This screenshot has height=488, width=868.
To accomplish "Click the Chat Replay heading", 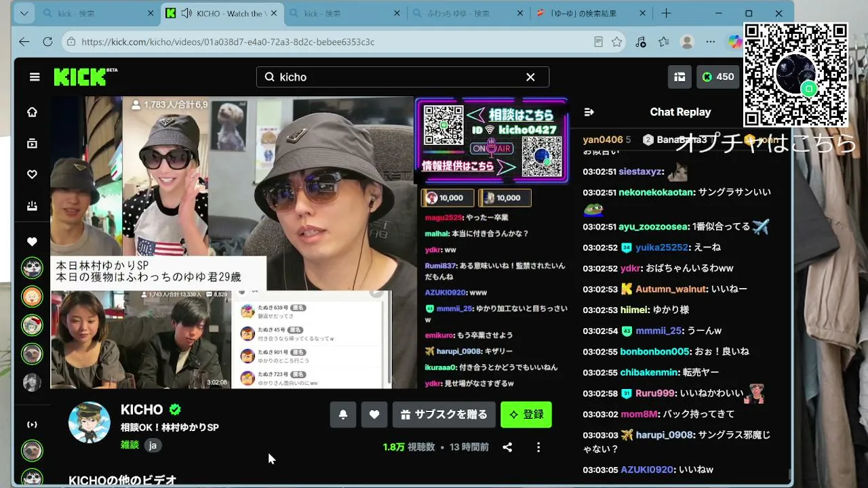I will pos(680,113).
